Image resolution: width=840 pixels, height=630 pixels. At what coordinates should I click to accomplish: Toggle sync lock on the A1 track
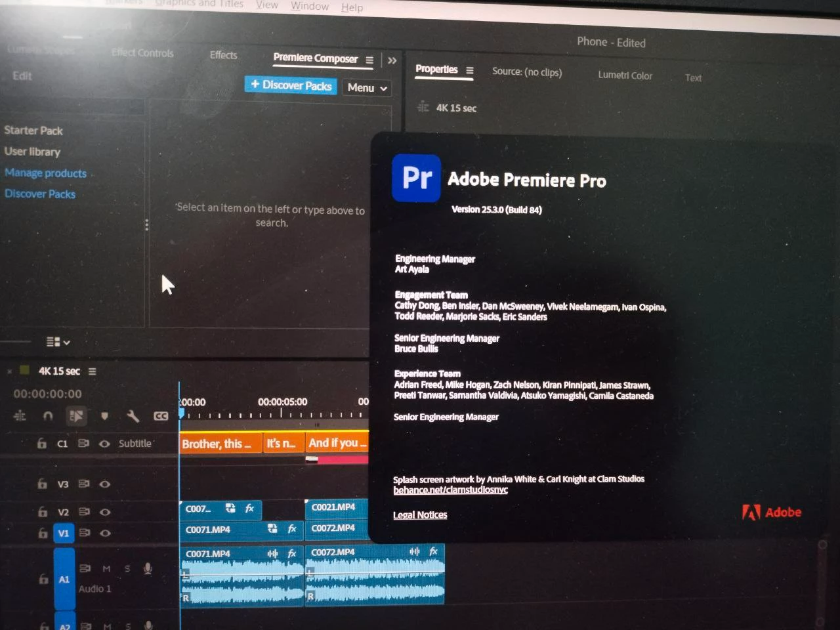[x=85, y=568]
